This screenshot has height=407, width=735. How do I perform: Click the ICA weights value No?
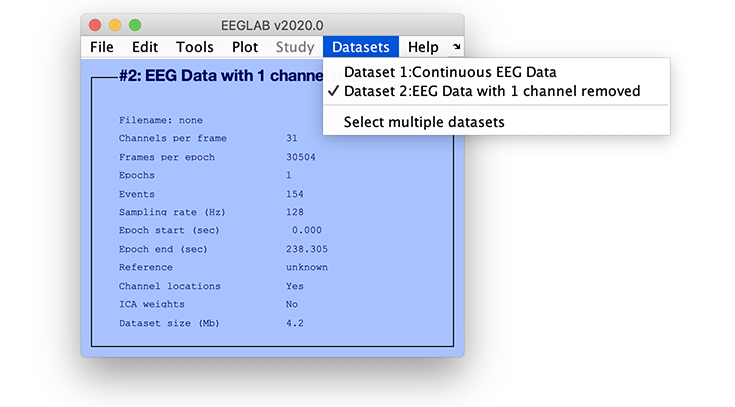[x=292, y=304]
